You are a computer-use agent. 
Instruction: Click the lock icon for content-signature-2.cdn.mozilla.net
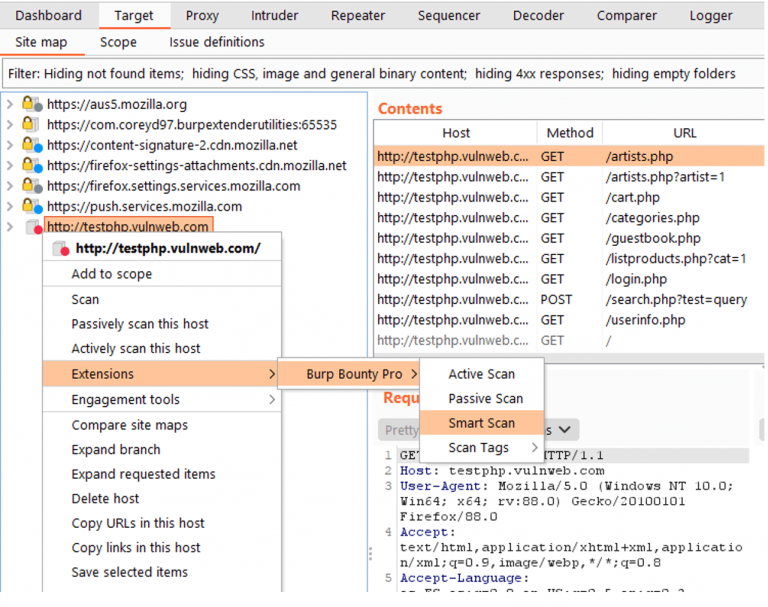(32, 145)
